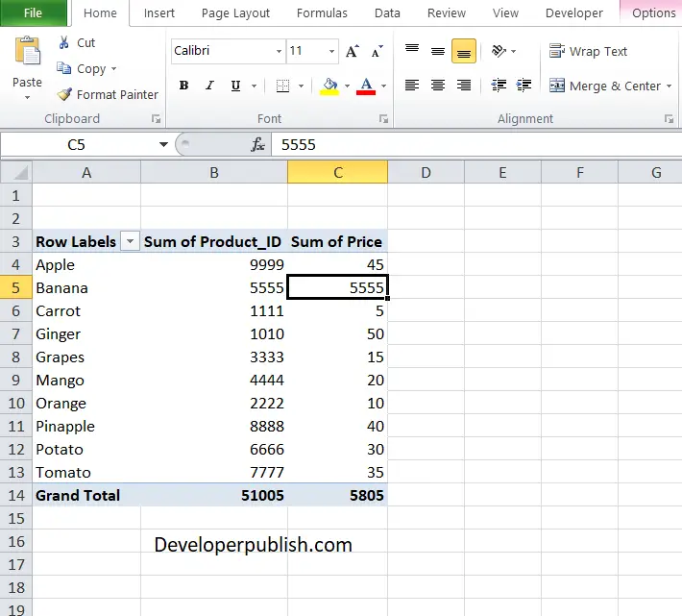Open the Calibri font name dropdown
This screenshot has height=616, width=682.
point(279,51)
